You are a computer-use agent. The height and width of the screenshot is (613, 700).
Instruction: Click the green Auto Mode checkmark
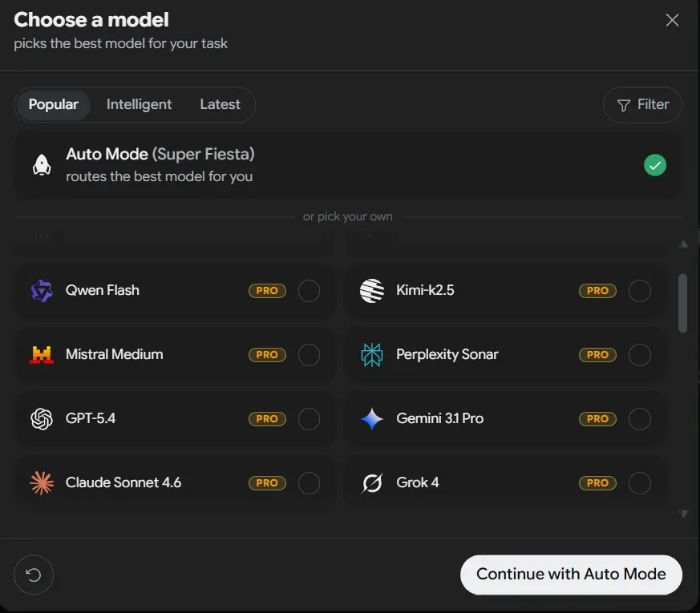pyautogui.click(x=655, y=165)
